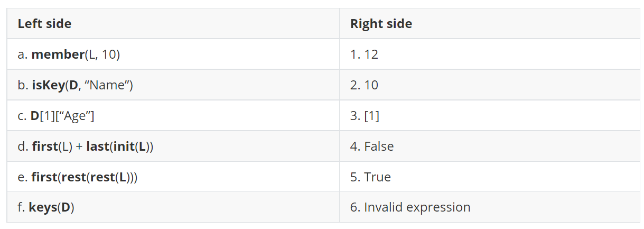Select the 'a. member(L, 10)' cell
The height and width of the screenshot is (229, 644).
pos(69,54)
